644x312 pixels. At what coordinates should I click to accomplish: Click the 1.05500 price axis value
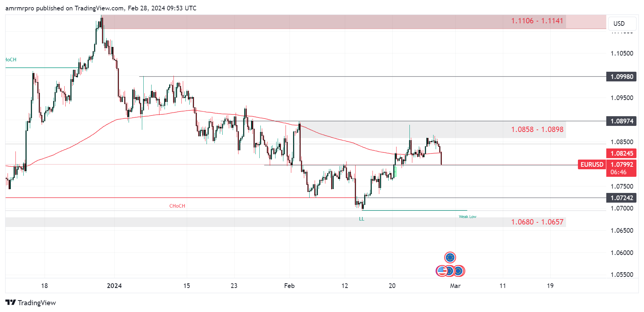click(x=622, y=275)
